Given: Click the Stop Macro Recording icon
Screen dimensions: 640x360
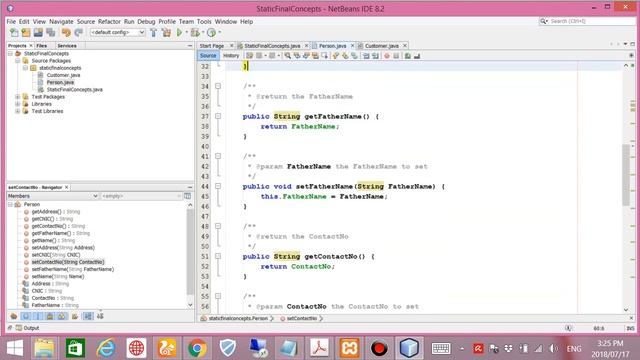Looking at the screenshot, I should [396, 56].
